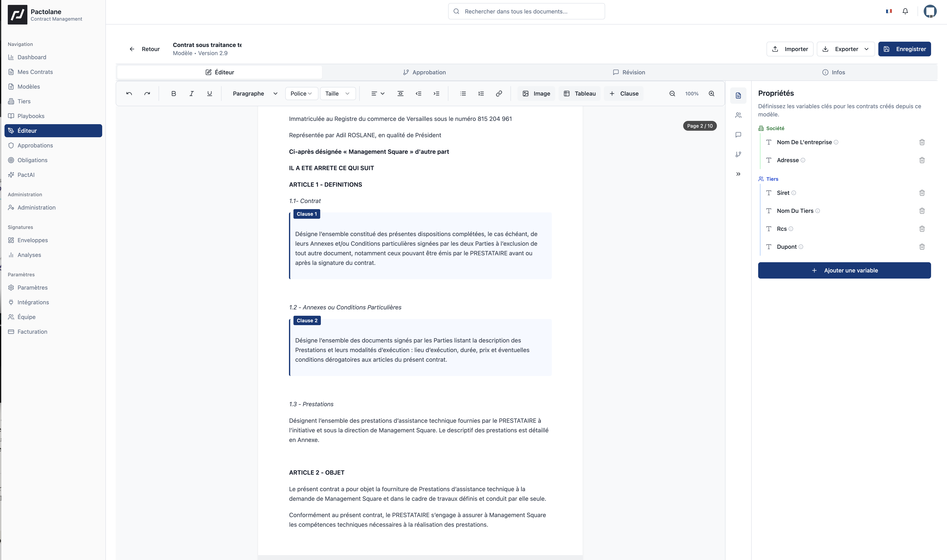Open PactAI in the sidebar
The width and height of the screenshot is (947, 560).
tap(53, 175)
